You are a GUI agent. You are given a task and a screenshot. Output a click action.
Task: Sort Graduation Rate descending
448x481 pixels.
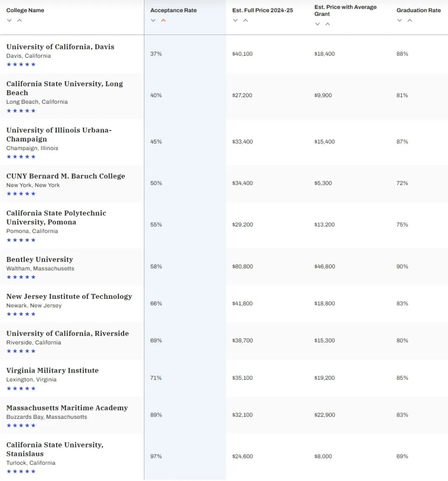tap(400, 20)
